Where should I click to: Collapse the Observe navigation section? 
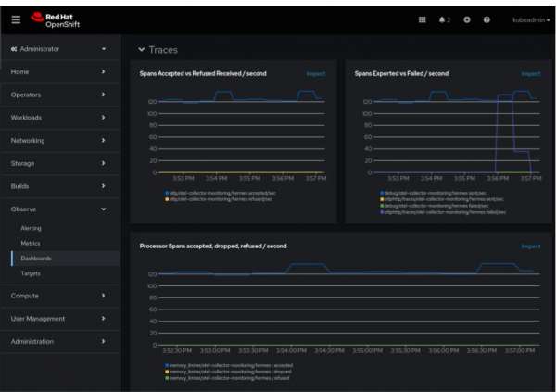click(x=59, y=209)
